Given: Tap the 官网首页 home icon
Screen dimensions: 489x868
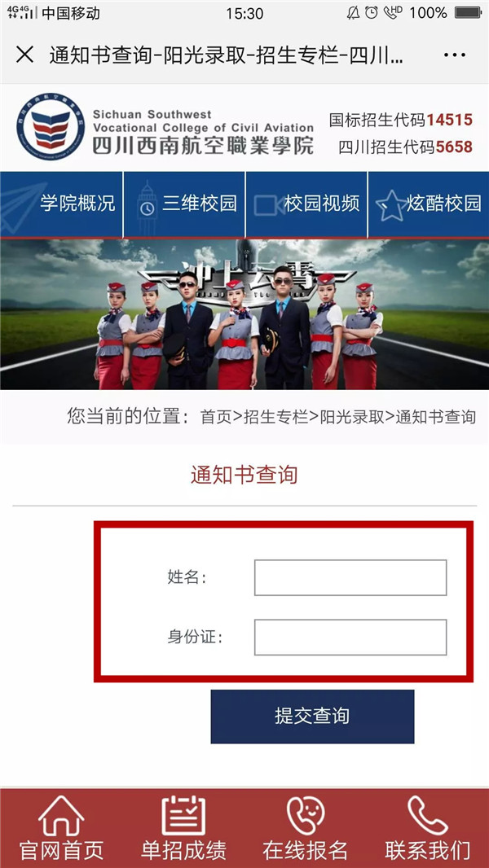Looking at the screenshot, I should click(61, 815).
